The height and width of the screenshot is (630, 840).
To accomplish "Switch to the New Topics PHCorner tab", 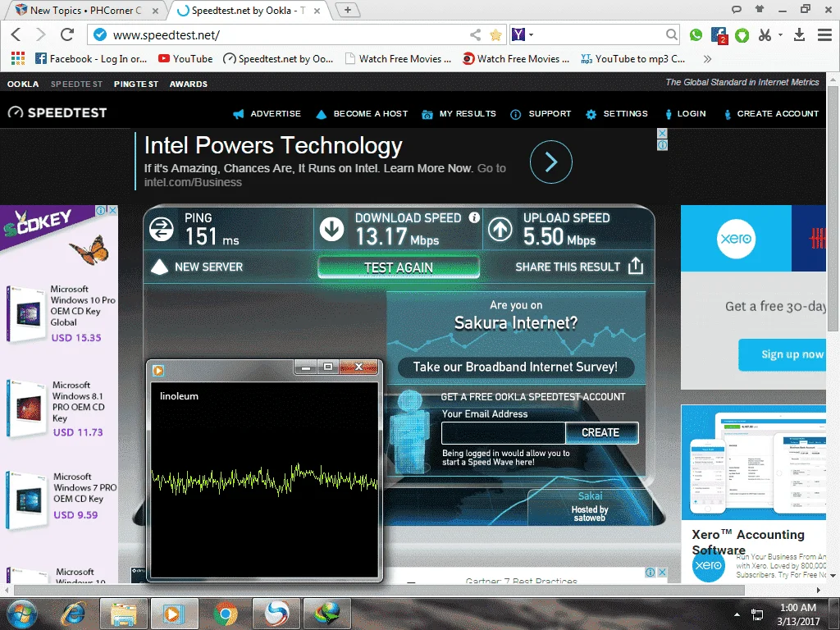I will (85, 10).
